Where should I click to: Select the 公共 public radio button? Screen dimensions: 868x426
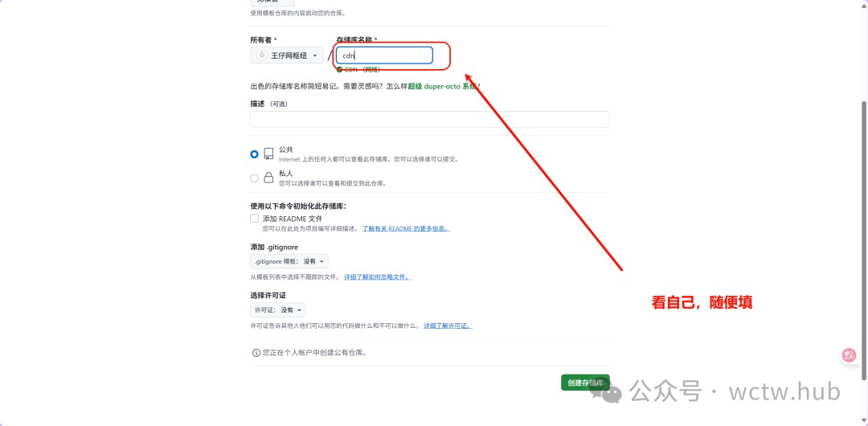click(x=254, y=154)
